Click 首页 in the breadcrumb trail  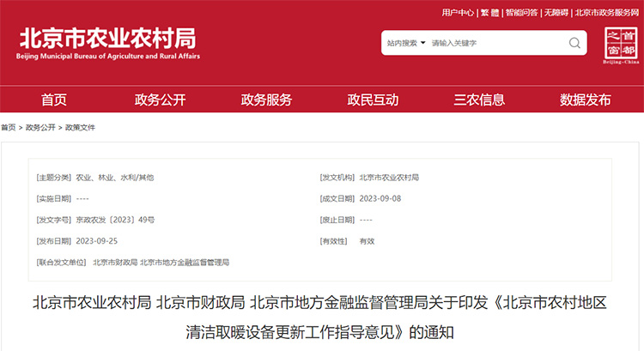(x=8, y=128)
